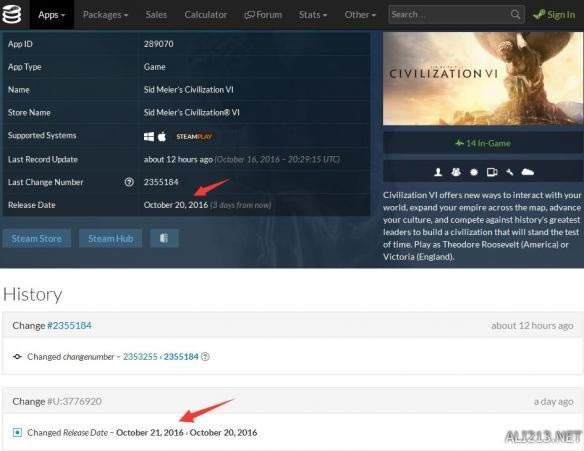Open changenumber 2353255 link

pos(140,356)
